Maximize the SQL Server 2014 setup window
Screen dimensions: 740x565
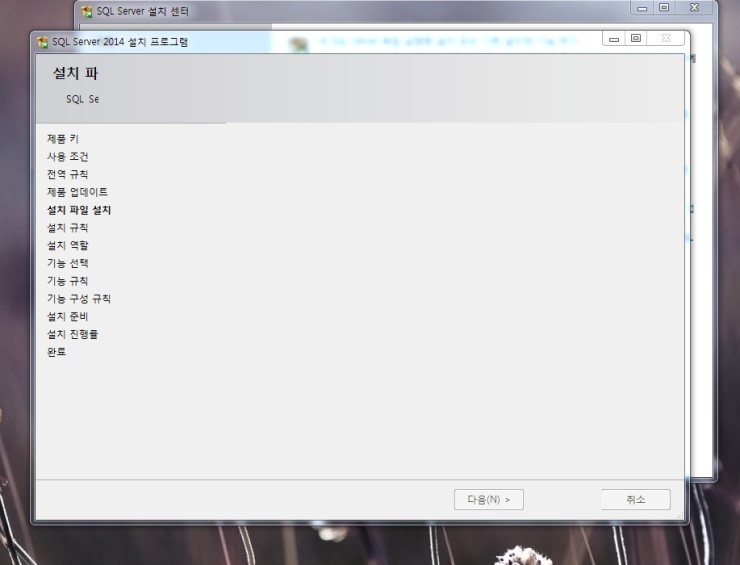(636, 38)
